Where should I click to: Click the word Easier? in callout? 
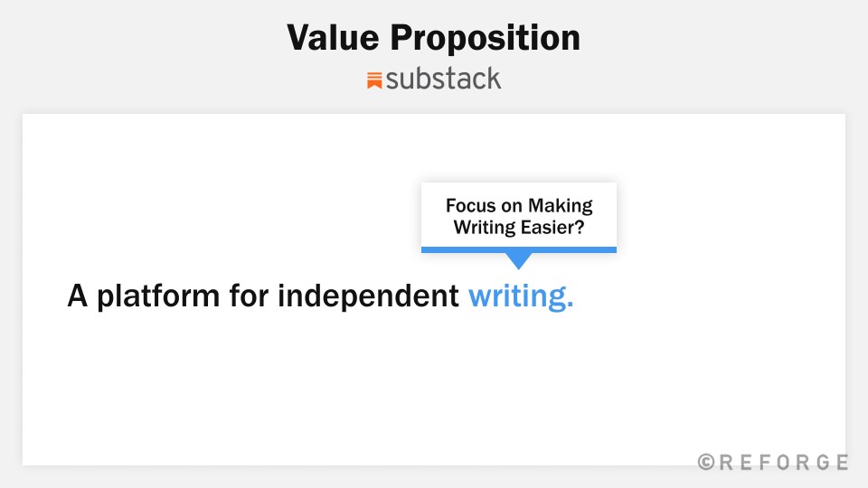coord(552,227)
